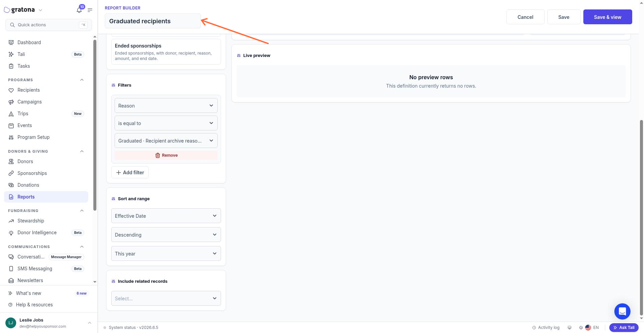Click the Donations icon
Image resolution: width=644 pixels, height=333 pixels.
[x=11, y=185]
